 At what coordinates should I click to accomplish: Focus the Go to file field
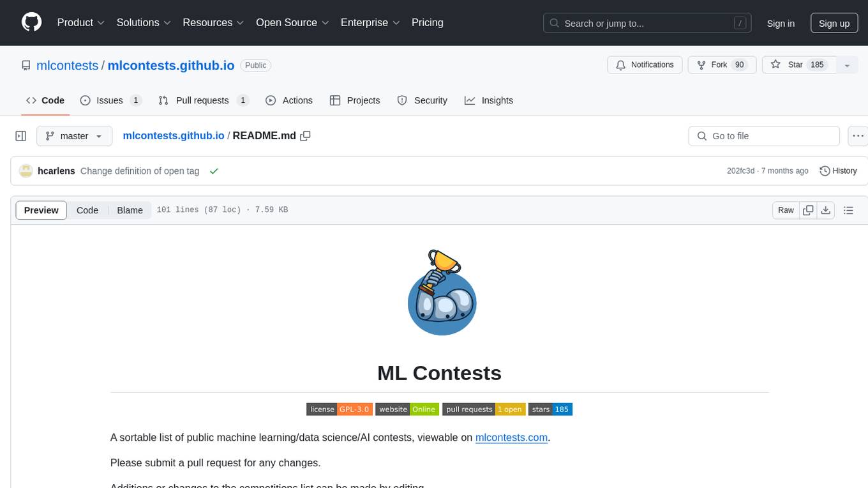click(x=764, y=136)
